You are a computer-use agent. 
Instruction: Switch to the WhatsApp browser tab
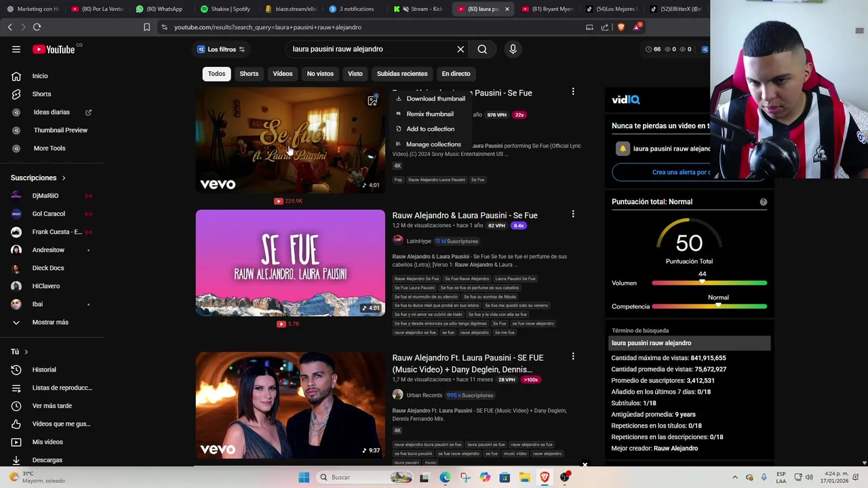point(160,9)
